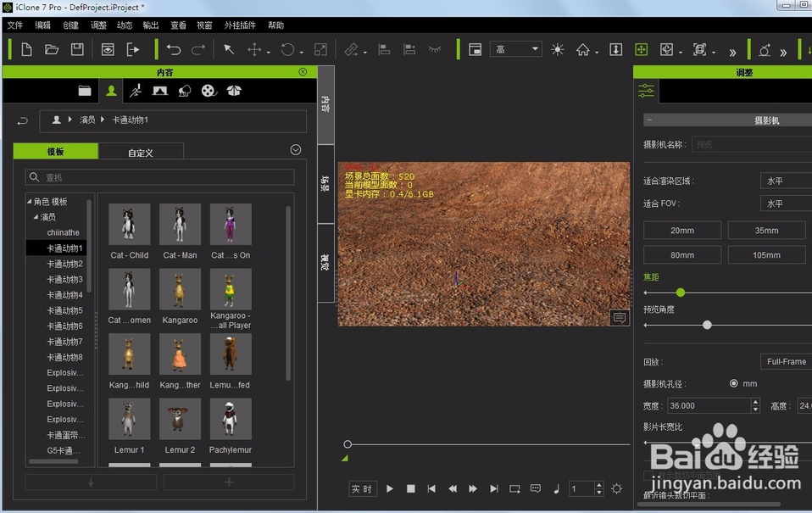Open the 编辑 menu

click(x=42, y=25)
